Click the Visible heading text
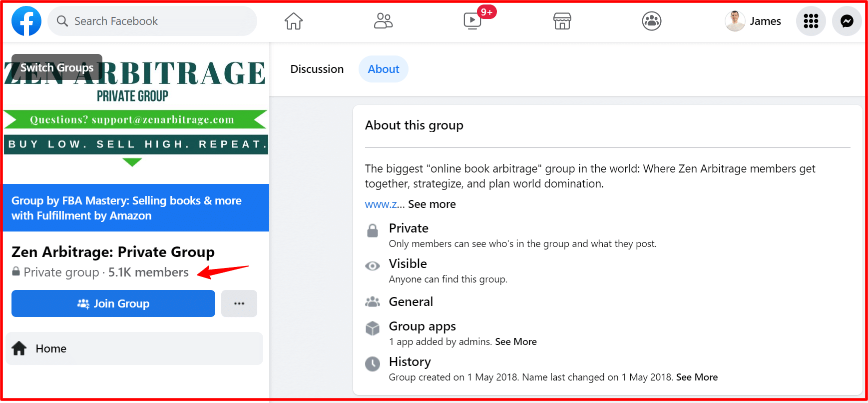The image size is (868, 403). (408, 263)
